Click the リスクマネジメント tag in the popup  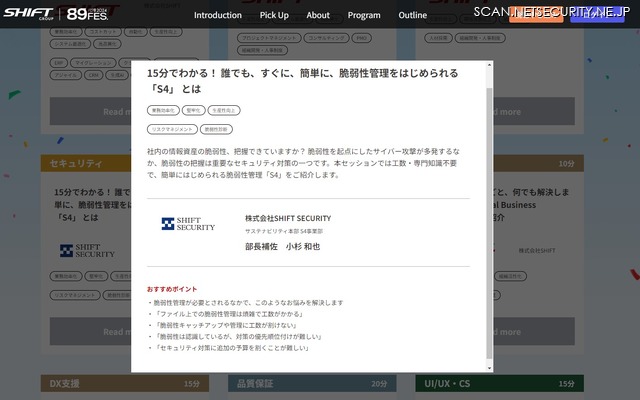coord(170,129)
